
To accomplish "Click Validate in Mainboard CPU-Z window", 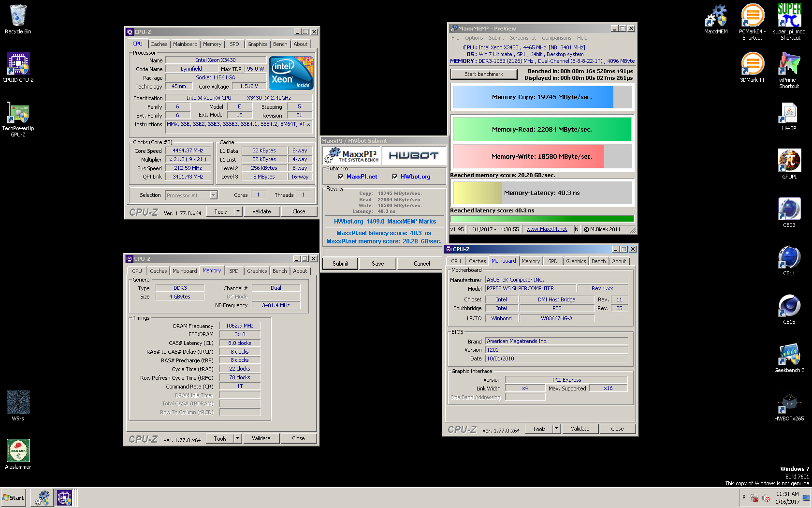I will pyautogui.click(x=580, y=429).
